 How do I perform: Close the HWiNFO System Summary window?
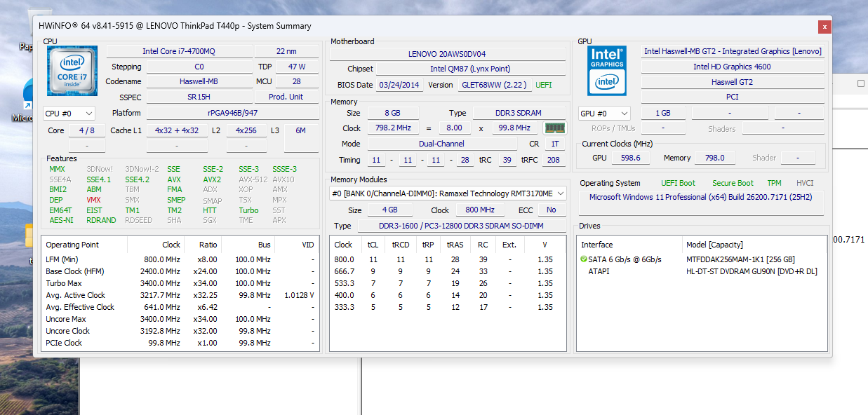824,27
